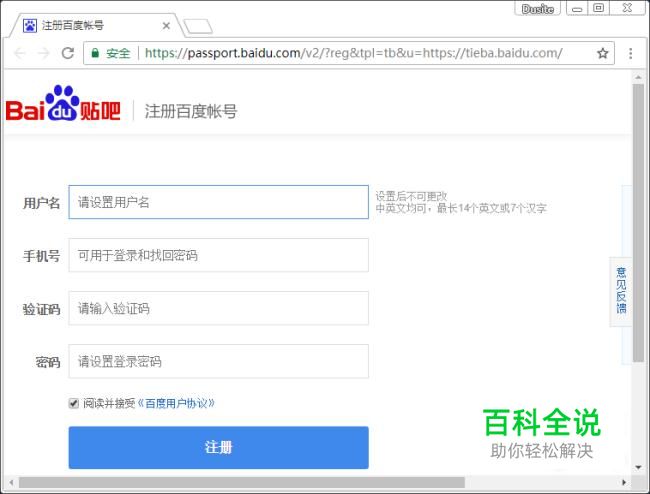Viewport: 650px width, 494px height.
Task: Minimize the browser window
Action: (x=577, y=9)
